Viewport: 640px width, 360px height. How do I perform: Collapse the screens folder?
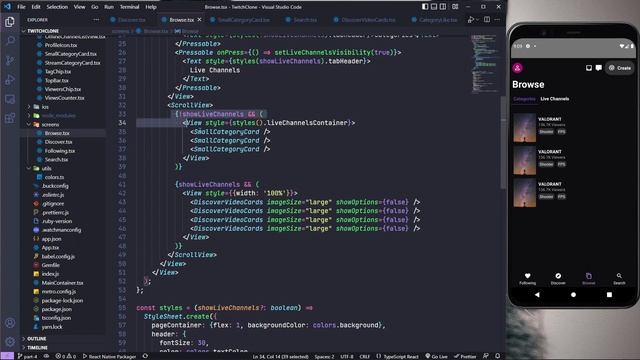click(50, 124)
